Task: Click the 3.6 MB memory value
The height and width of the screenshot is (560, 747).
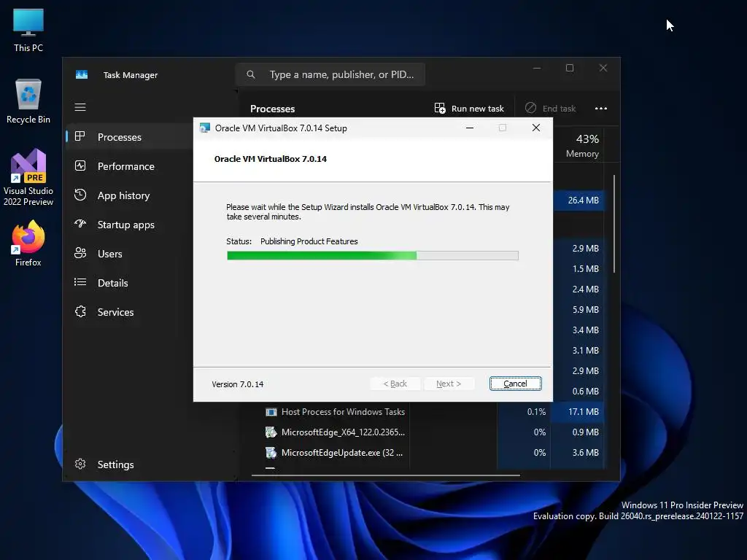Action: tap(586, 453)
